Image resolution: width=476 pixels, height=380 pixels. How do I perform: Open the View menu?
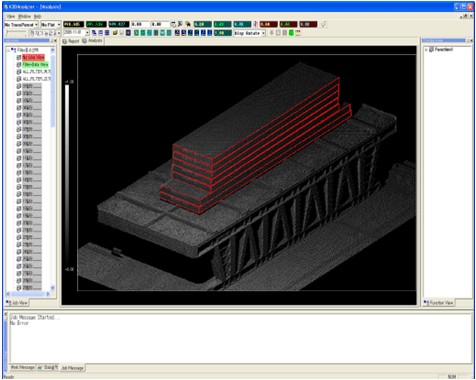(x=11, y=16)
